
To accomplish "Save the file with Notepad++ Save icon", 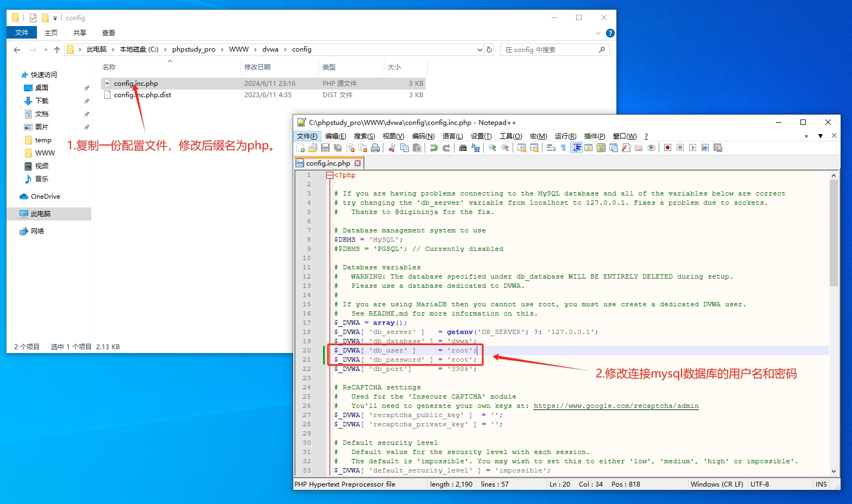I will coord(325,148).
